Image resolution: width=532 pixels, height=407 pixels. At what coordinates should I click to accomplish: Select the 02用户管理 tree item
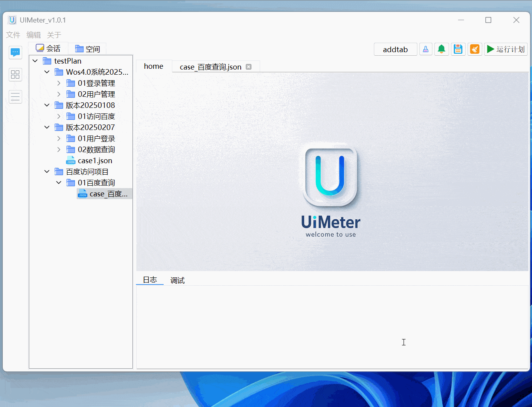(96, 94)
